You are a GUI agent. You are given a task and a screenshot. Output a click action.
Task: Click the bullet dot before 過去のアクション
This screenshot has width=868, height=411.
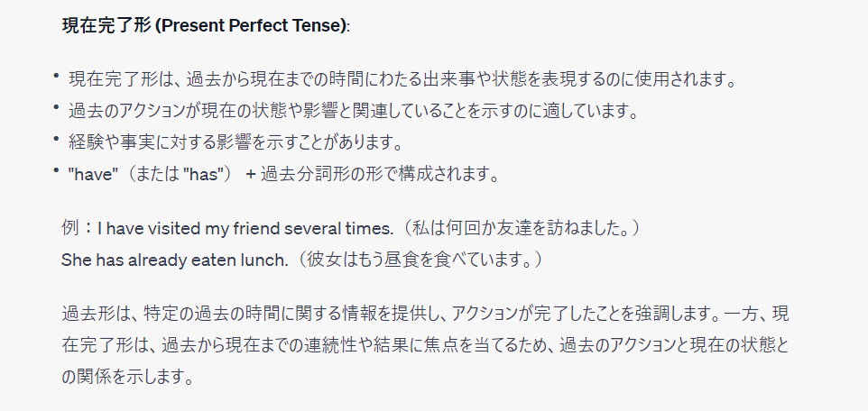(x=56, y=109)
